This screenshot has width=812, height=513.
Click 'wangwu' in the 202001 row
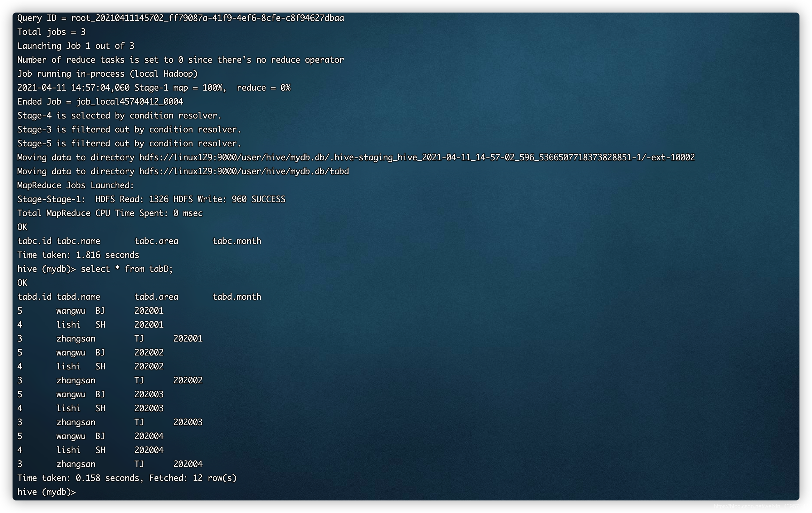click(x=71, y=311)
